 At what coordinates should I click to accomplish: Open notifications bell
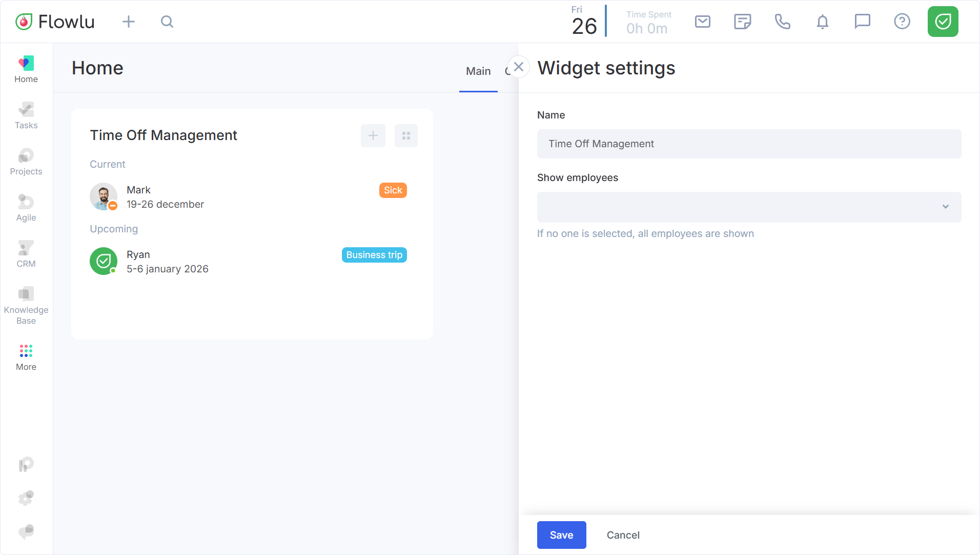click(x=822, y=22)
